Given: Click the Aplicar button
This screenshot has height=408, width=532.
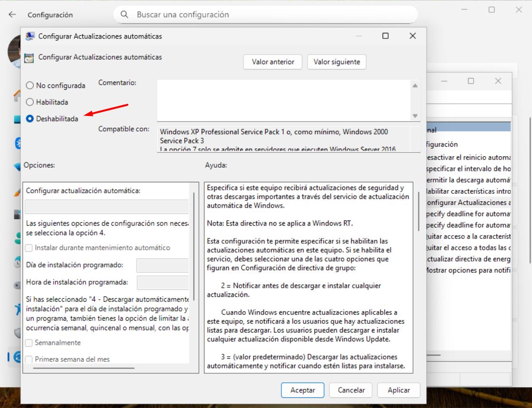Looking at the screenshot, I should (398, 389).
